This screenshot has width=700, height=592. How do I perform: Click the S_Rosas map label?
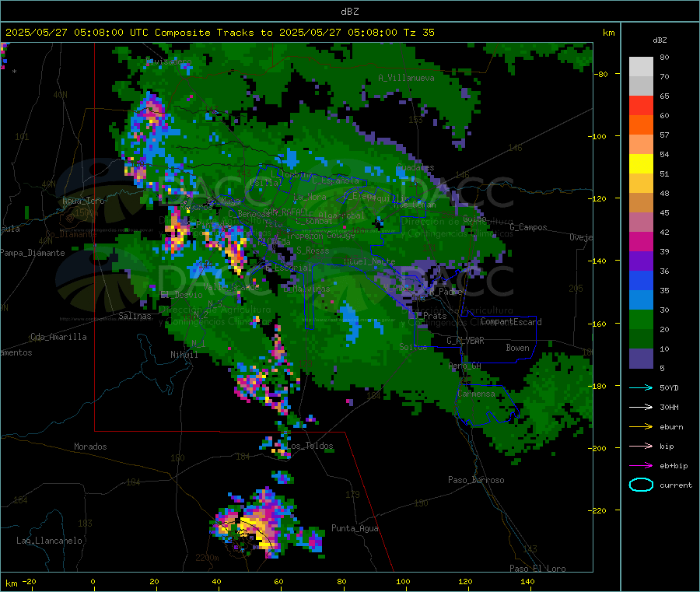coord(313,250)
